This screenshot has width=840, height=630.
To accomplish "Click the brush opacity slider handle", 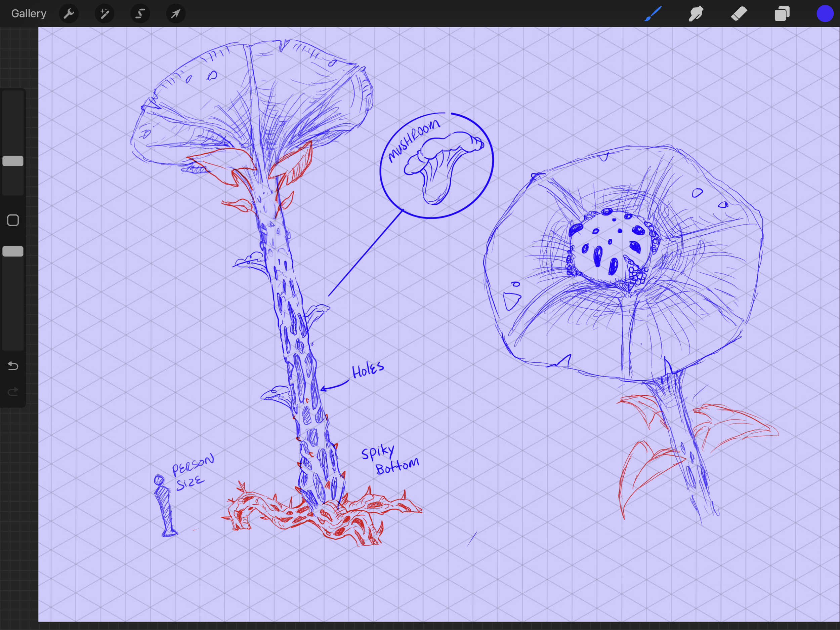I will 13,251.
